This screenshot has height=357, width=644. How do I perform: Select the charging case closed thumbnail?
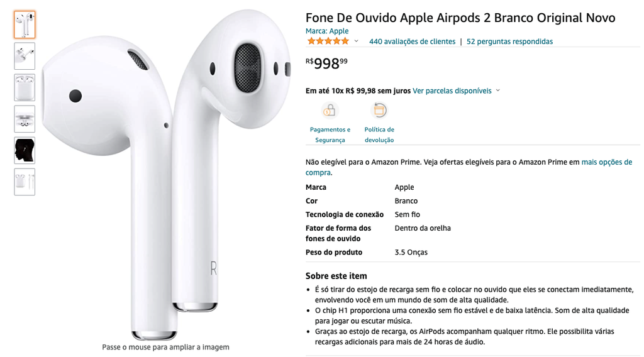(25, 87)
